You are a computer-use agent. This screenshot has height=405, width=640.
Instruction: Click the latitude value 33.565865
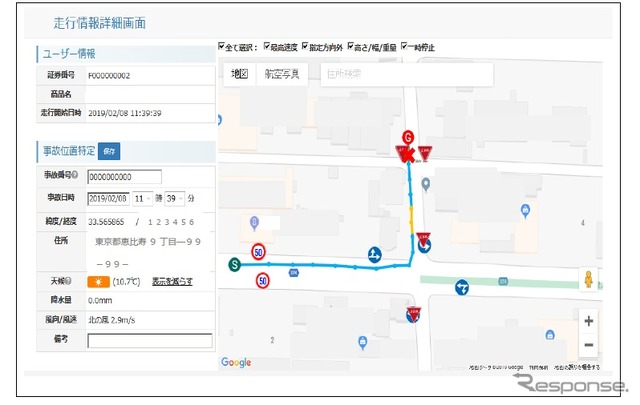point(106,222)
